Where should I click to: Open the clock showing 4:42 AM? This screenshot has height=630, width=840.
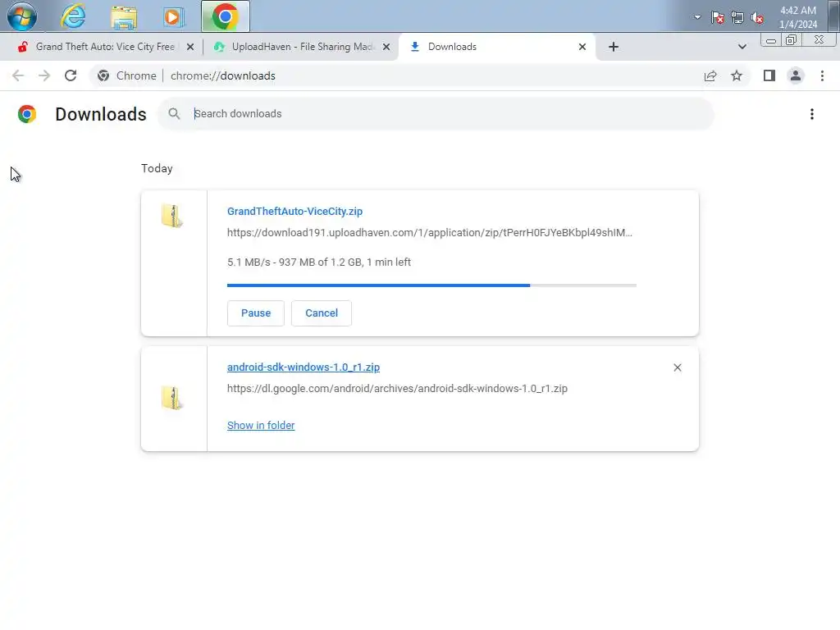tap(797, 17)
